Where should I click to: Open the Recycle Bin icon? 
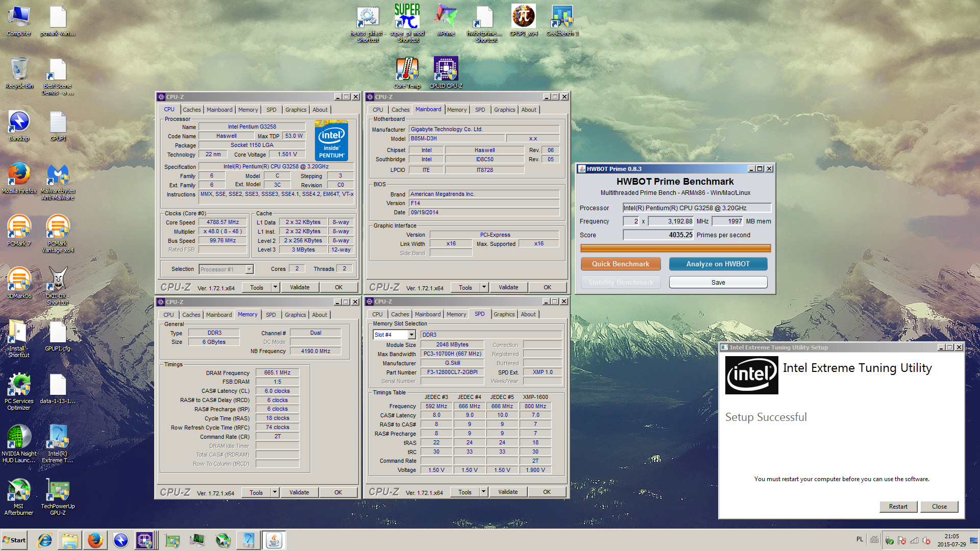pyautogui.click(x=19, y=73)
